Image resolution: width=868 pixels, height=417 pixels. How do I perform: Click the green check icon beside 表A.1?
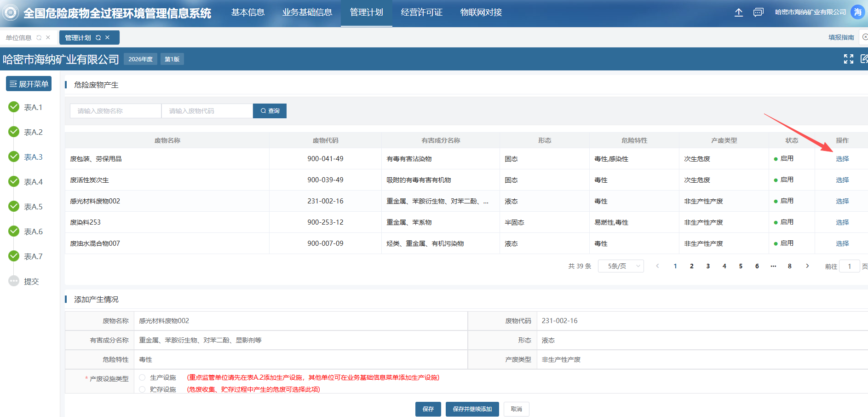point(14,107)
